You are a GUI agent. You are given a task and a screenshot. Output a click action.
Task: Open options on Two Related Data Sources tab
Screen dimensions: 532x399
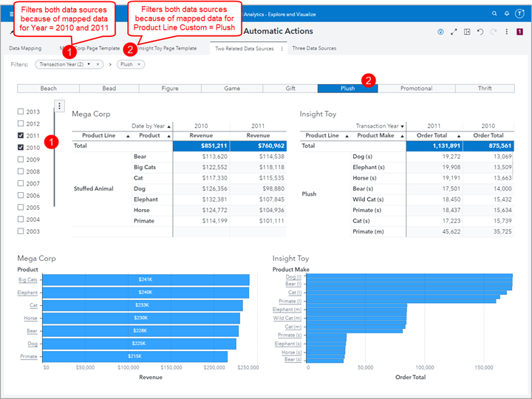tap(282, 49)
